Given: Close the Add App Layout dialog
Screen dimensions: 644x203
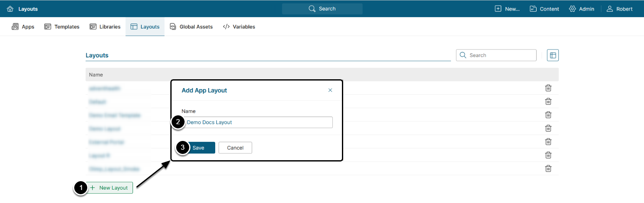Looking at the screenshot, I should [330, 90].
